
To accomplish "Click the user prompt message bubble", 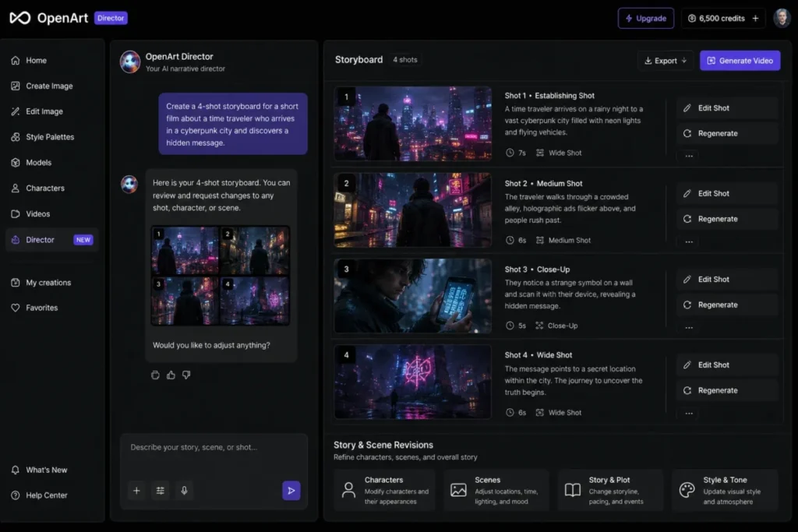I will (x=233, y=124).
